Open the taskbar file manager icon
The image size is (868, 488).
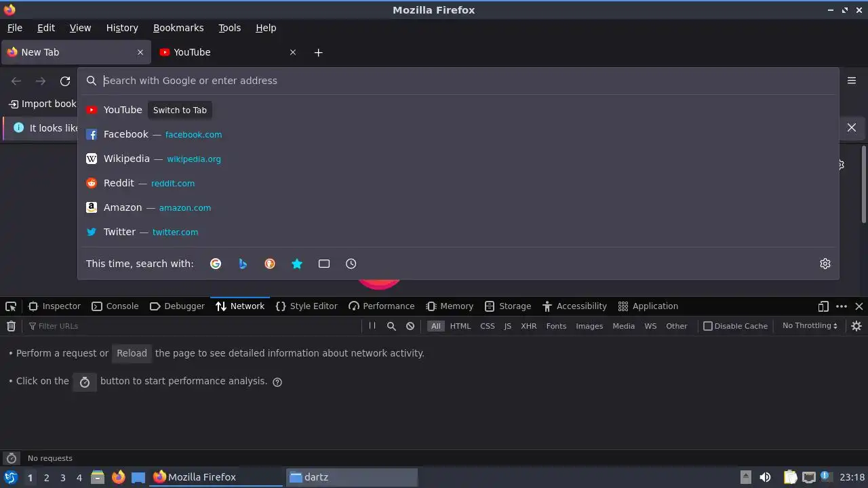click(98, 477)
